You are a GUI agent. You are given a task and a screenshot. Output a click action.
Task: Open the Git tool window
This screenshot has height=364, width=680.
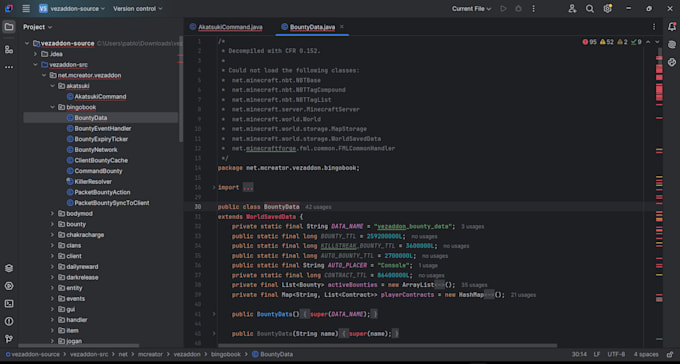click(9, 339)
